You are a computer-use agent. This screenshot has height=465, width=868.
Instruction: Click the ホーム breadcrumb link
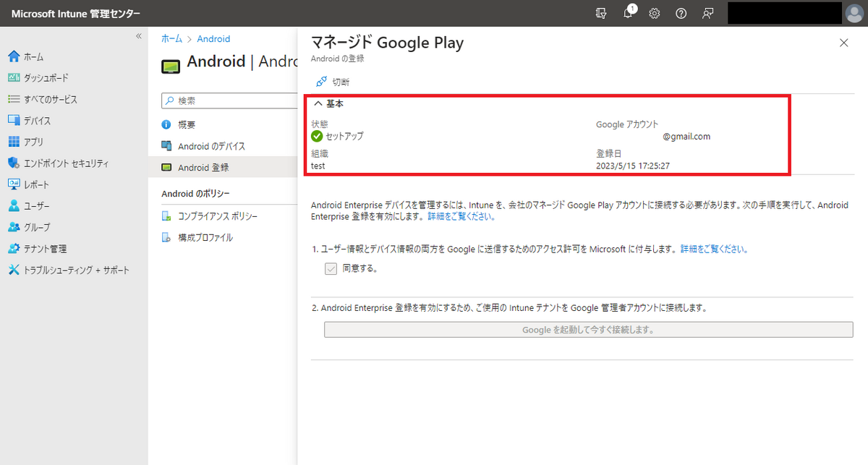coord(171,39)
